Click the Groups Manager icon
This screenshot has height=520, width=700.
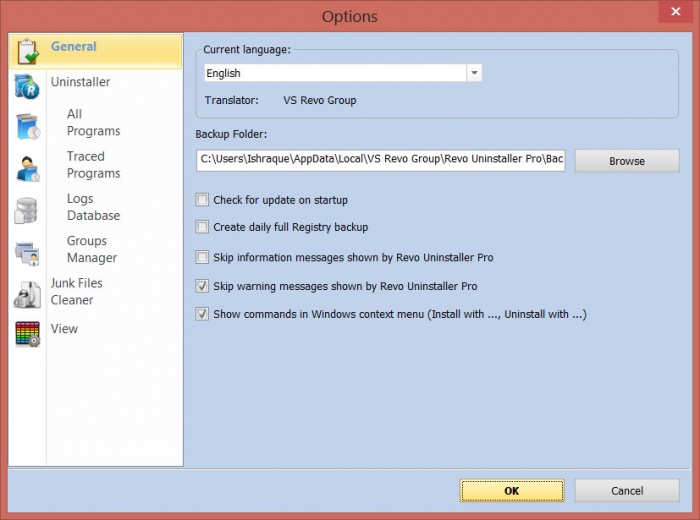click(27, 253)
